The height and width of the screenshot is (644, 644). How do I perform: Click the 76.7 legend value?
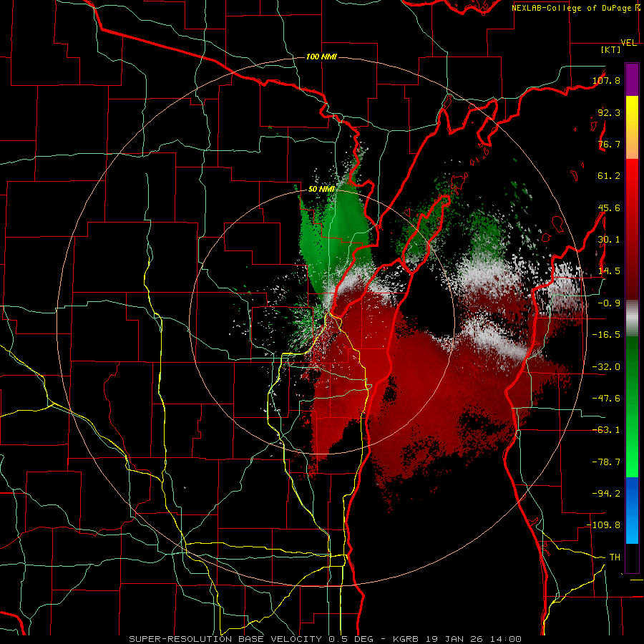(609, 144)
